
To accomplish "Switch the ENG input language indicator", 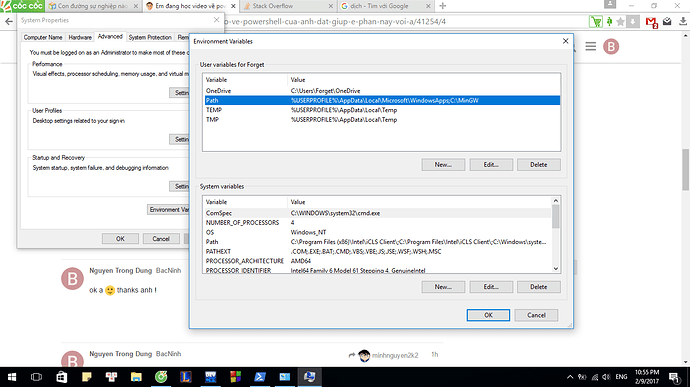I will [621, 377].
